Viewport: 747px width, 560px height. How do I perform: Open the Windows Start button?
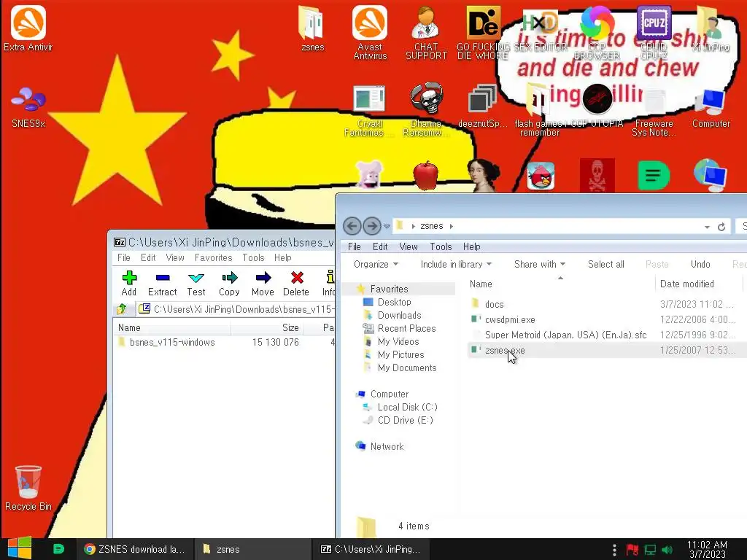[x=20, y=548]
